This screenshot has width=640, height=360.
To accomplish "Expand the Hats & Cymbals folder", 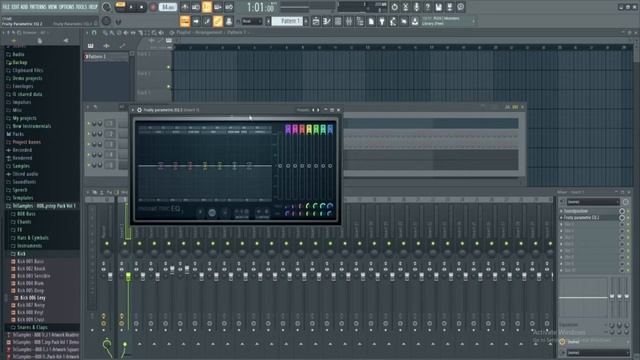I will (33, 238).
